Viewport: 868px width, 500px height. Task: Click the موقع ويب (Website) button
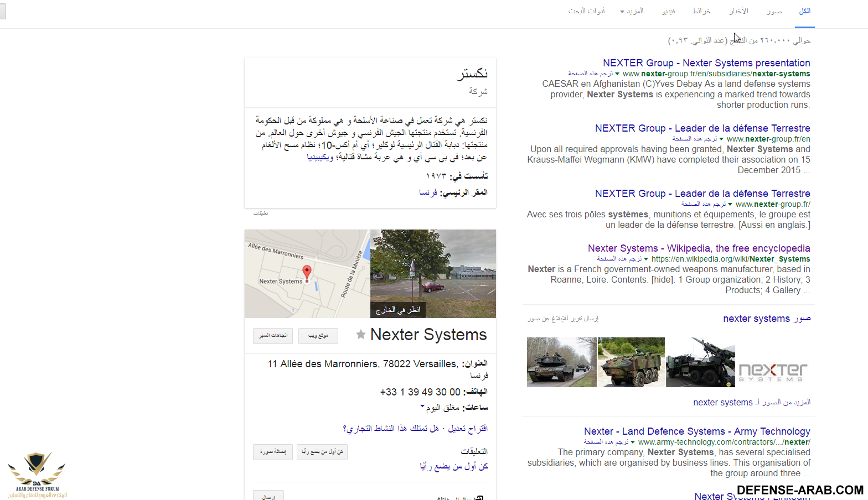coord(318,336)
